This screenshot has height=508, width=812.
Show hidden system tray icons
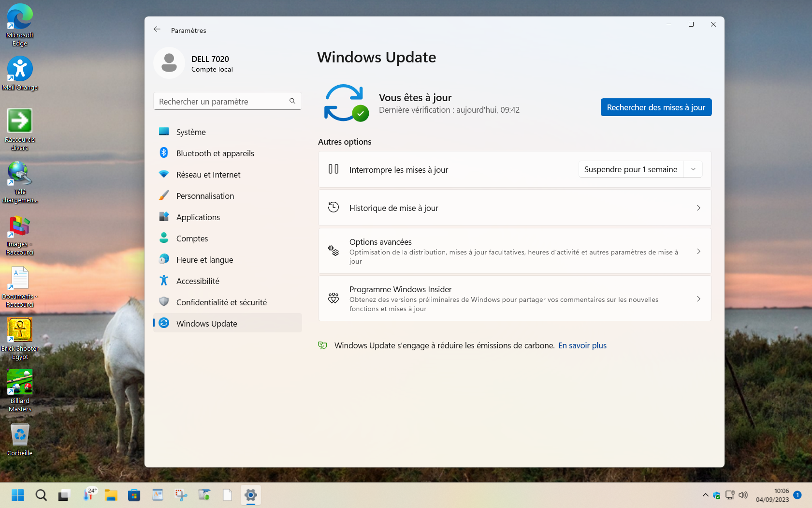click(705, 495)
